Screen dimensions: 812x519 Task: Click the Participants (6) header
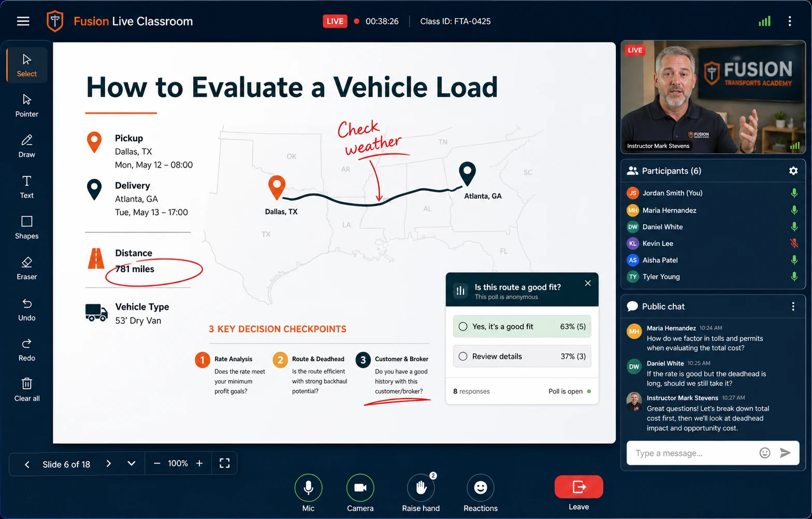(x=671, y=171)
